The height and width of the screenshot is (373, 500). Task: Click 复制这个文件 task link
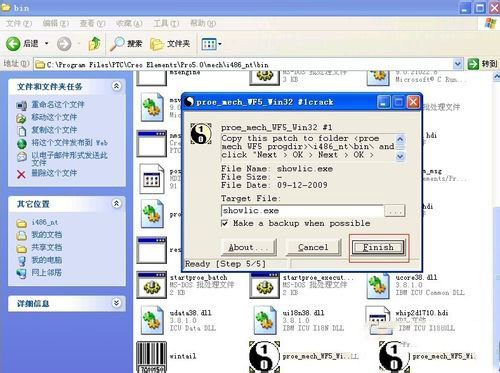tap(54, 130)
